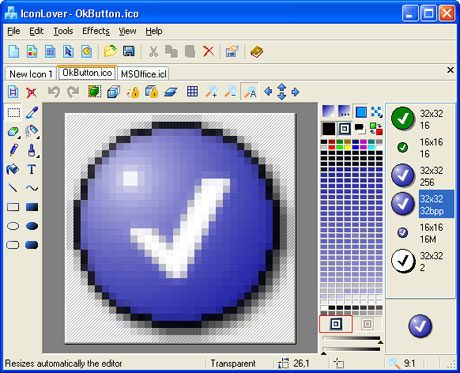Click the Undo arrow icon
Image resolution: width=460 pixels, height=373 pixels.
(x=54, y=92)
